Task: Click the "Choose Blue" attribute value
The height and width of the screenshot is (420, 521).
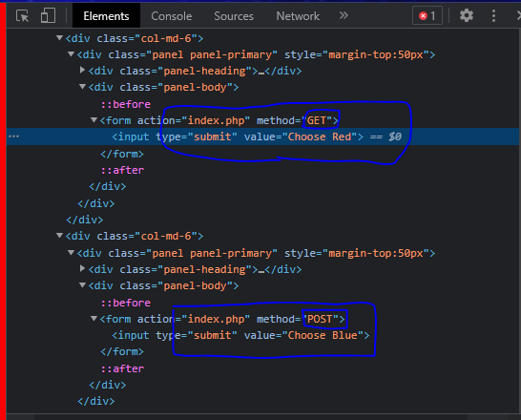Action: pos(323,335)
